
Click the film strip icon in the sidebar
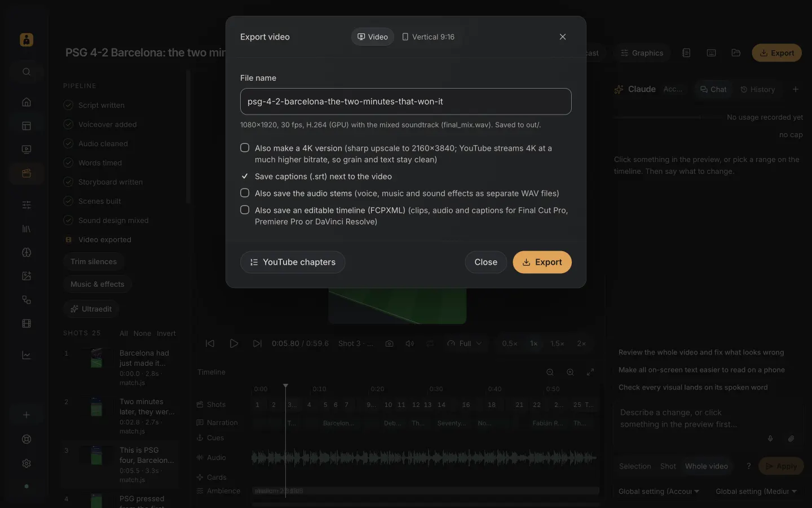(27, 323)
